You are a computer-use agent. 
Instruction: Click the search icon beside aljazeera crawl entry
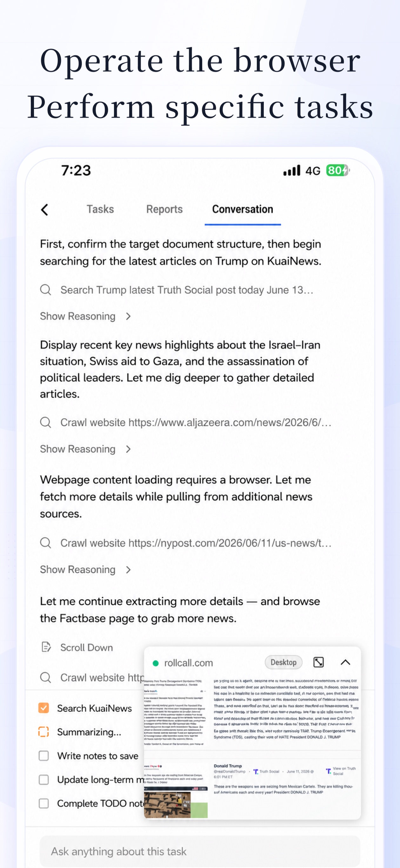point(45,422)
